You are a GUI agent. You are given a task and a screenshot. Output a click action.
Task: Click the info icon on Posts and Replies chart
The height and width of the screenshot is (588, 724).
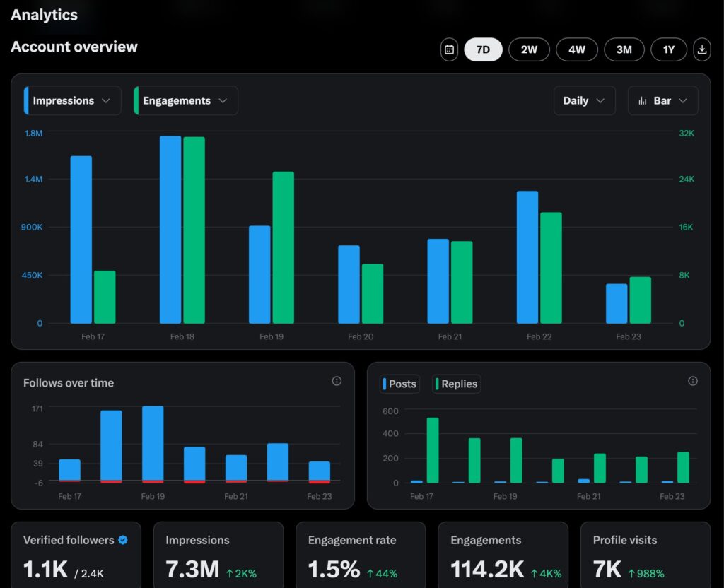tap(693, 380)
